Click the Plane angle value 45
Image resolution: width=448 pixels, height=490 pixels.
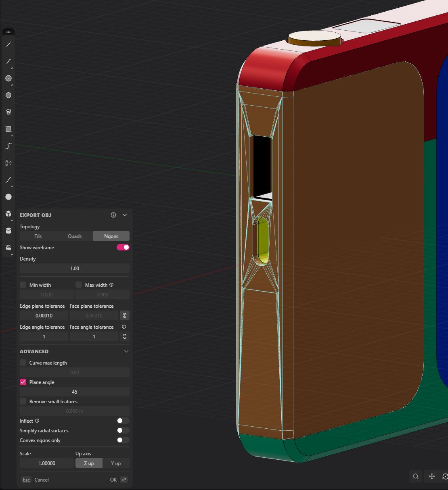tap(75, 392)
